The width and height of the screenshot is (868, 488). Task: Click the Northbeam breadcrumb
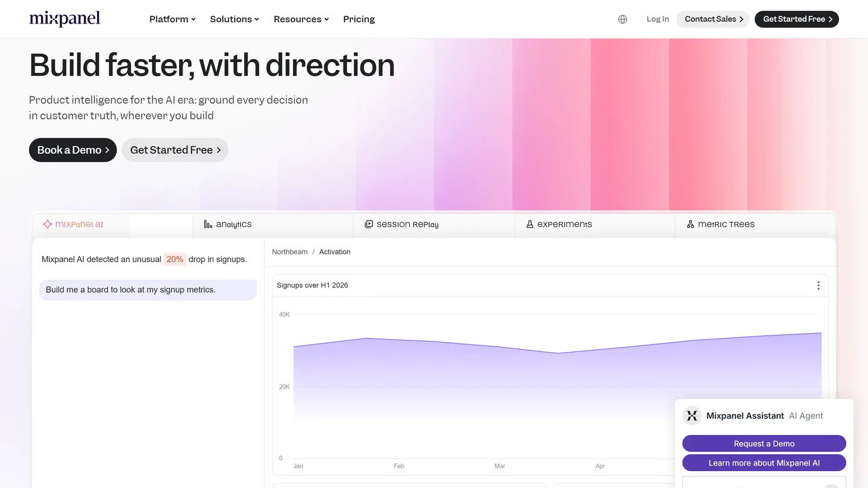pos(289,252)
